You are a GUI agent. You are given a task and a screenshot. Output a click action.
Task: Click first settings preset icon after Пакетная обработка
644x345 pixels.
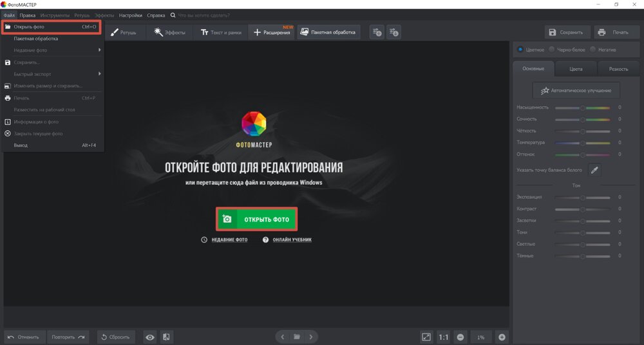point(377,32)
